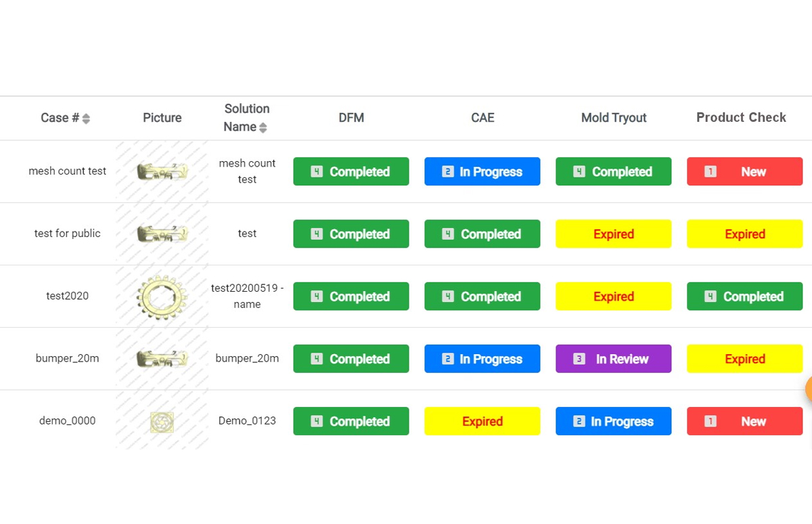Viewport: 812px width, 524px height.
Task: Click solution name 'test'
Action: pyautogui.click(x=247, y=234)
